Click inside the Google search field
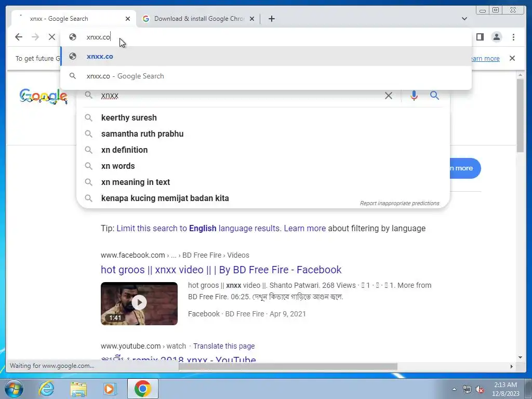The width and height of the screenshot is (532, 399). click(x=237, y=96)
